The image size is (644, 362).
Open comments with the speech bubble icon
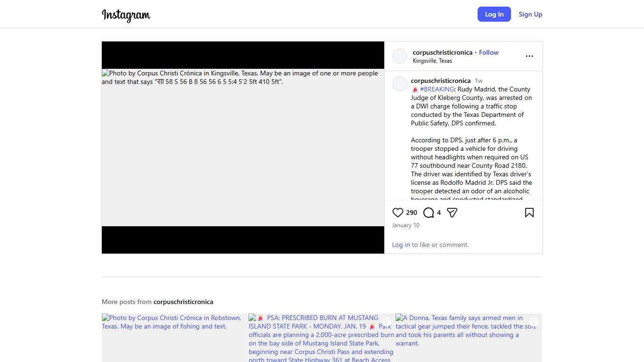tap(428, 213)
